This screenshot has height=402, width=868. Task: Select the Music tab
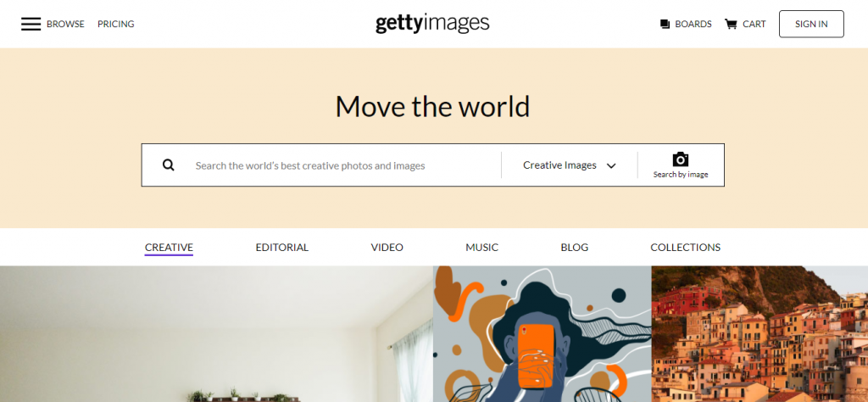pyautogui.click(x=481, y=248)
